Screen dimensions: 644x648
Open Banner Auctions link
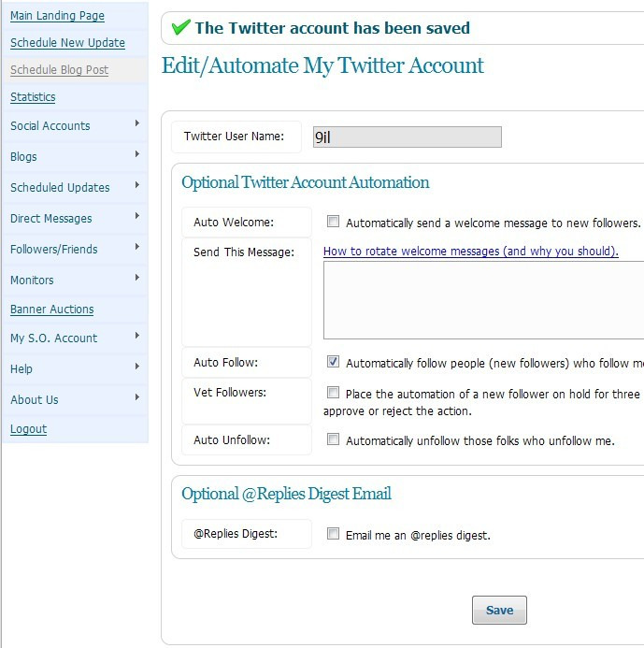tap(51, 310)
